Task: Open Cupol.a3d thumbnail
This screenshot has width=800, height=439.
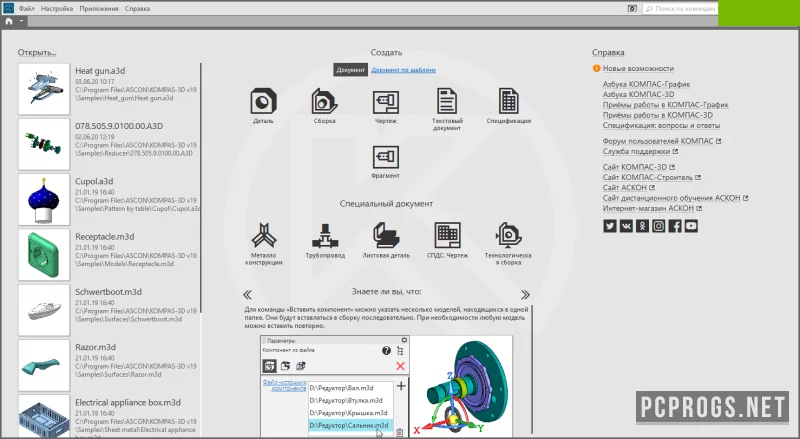Action: (x=44, y=200)
